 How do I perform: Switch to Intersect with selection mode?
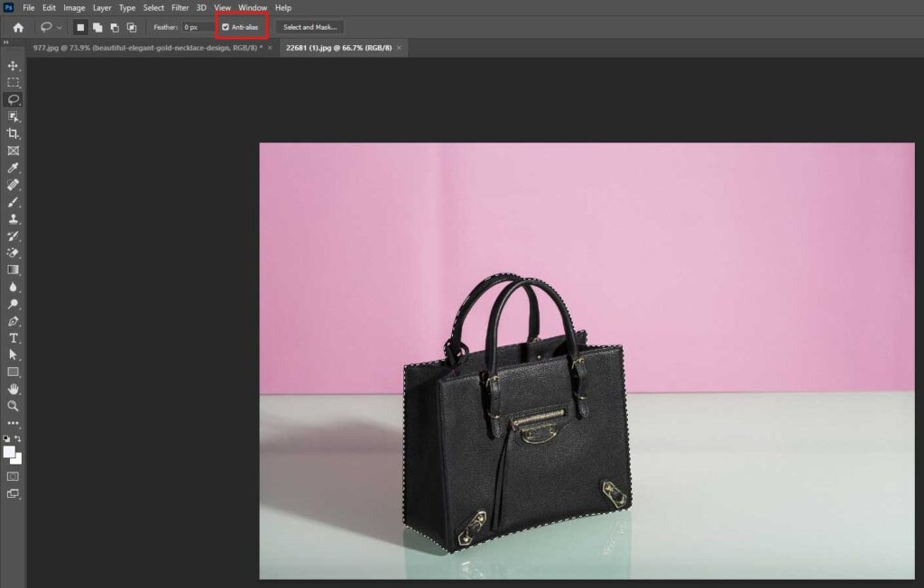point(132,27)
